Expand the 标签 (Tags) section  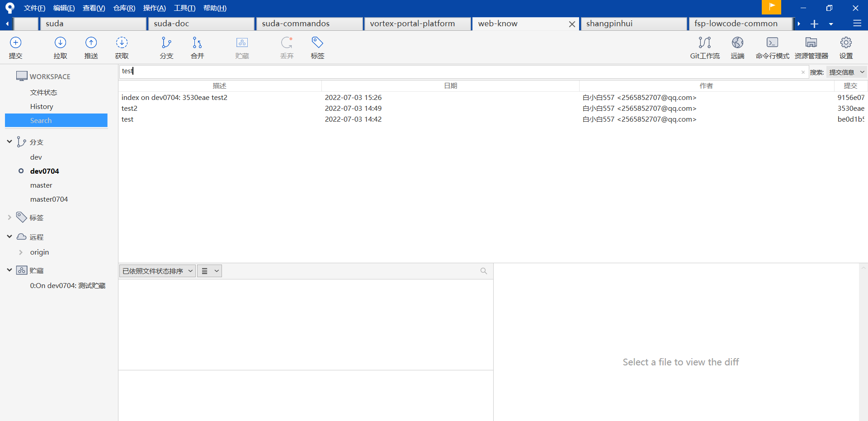(9, 218)
